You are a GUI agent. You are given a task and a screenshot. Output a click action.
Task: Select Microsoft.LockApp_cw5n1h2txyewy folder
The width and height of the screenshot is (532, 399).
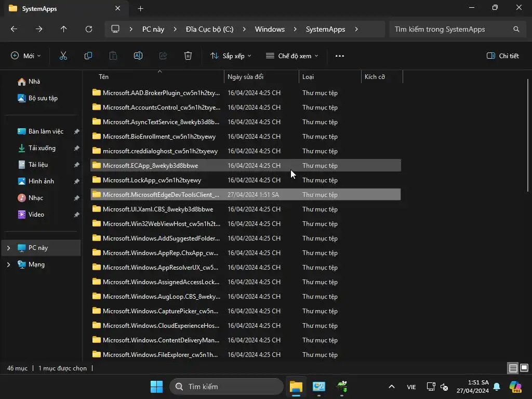point(246,180)
